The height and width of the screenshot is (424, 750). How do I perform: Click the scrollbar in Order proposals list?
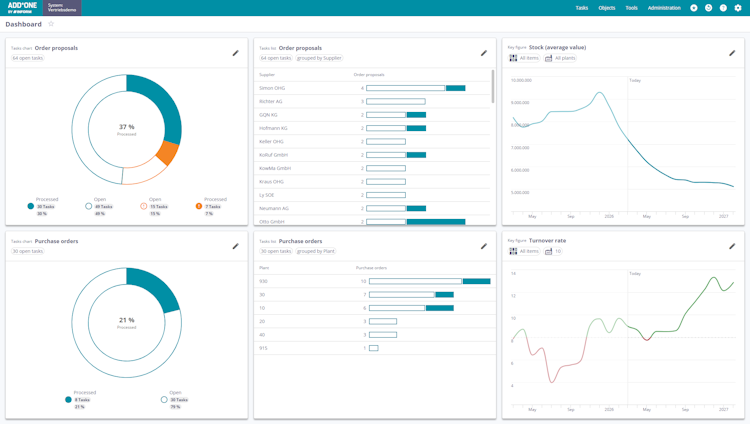[493, 86]
